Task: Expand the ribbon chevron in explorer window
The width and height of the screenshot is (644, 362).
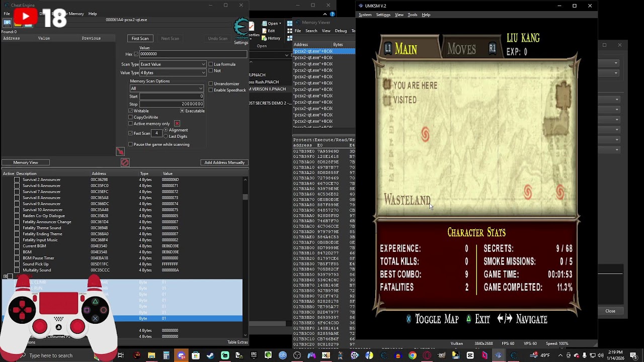Action: click(326, 14)
